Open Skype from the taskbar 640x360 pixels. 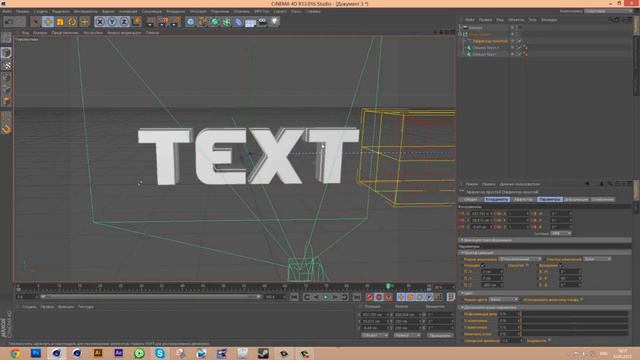click(x=160, y=353)
